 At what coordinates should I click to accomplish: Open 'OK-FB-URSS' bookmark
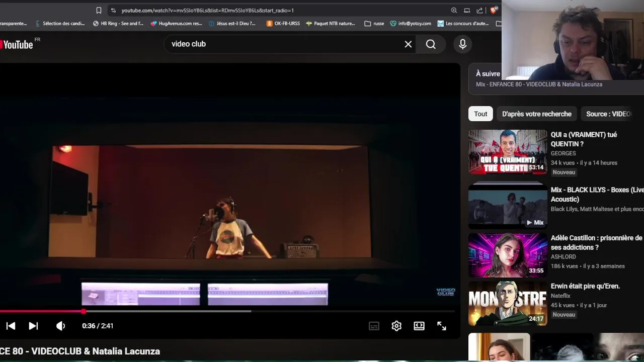283,23
